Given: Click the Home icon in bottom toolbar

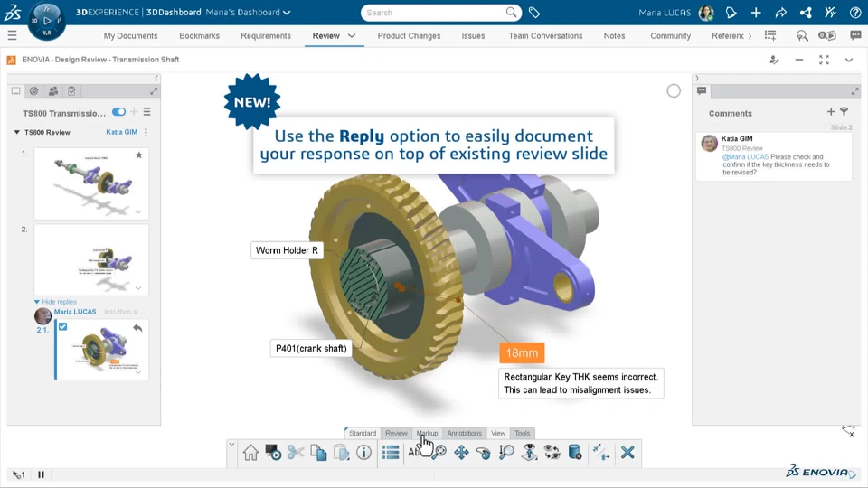Looking at the screenshot, I should coord(250,453).
